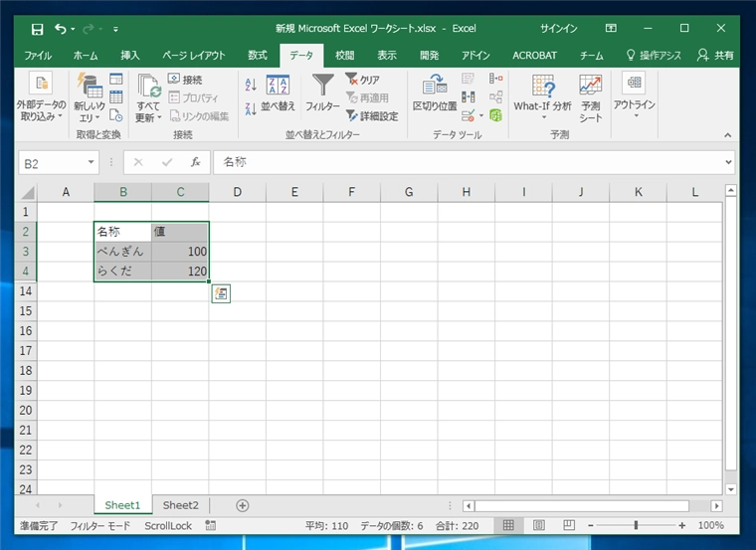Viewport: 756px width, 550px height.
Task: Open Ribbon Display Options icon
Action: (x=611, y=29)
